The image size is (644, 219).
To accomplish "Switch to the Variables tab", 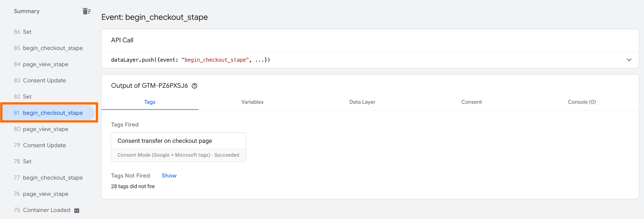I will point(252,102).
